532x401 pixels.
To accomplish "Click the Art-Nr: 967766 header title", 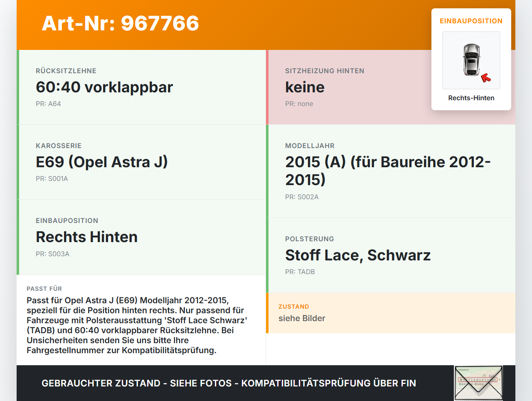I will click(120, 24).
